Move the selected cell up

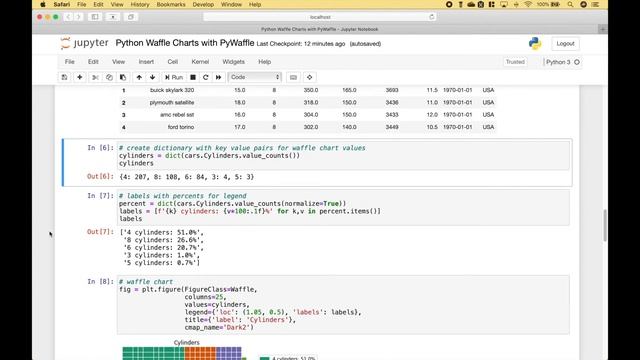pyautogui.click(x=139, y=77)
